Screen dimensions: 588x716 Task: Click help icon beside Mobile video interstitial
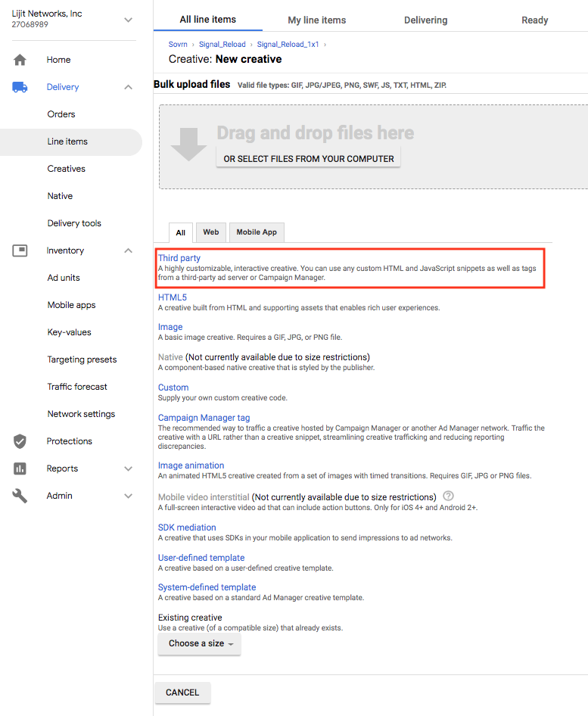click(448, 496)
